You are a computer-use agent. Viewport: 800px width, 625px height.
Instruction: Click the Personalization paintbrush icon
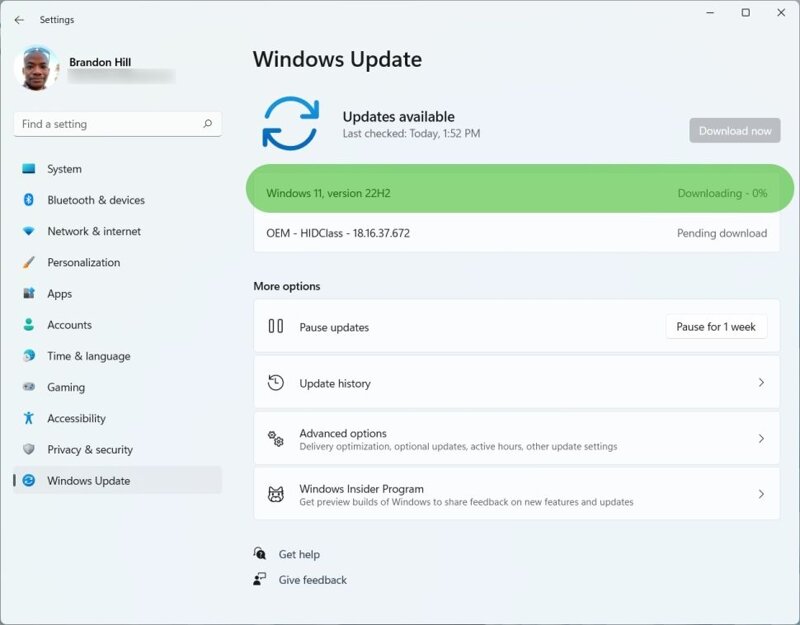coord(29,262)
